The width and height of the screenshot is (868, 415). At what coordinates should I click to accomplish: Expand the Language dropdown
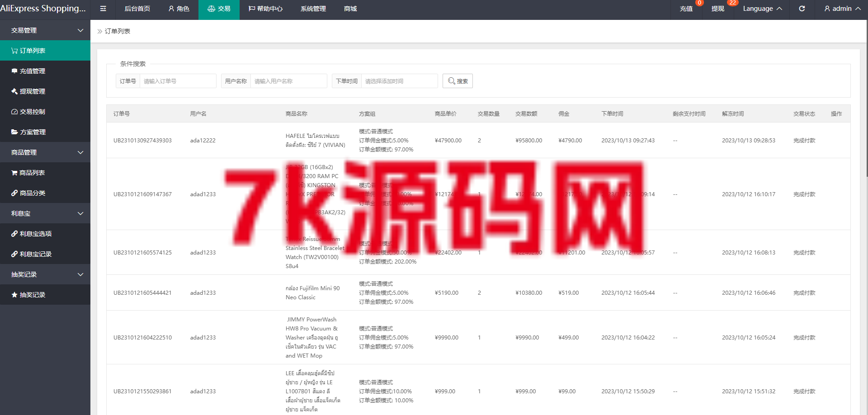click(762, 9)
